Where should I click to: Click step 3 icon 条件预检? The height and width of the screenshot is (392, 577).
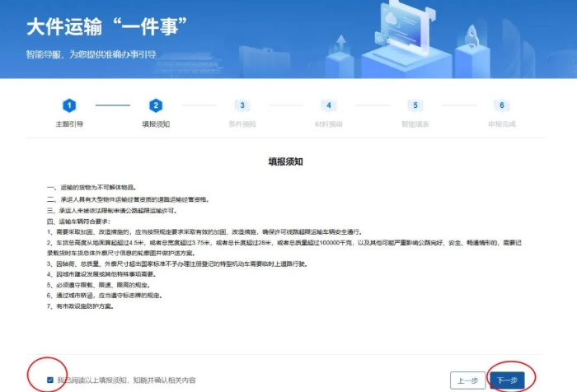click(x=242, y=105)
